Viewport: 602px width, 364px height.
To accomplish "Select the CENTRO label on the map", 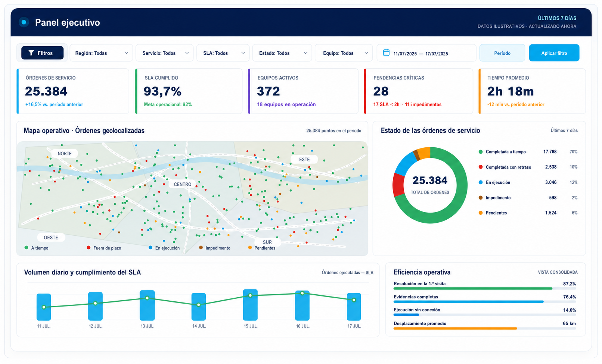I will click(183, 184).
